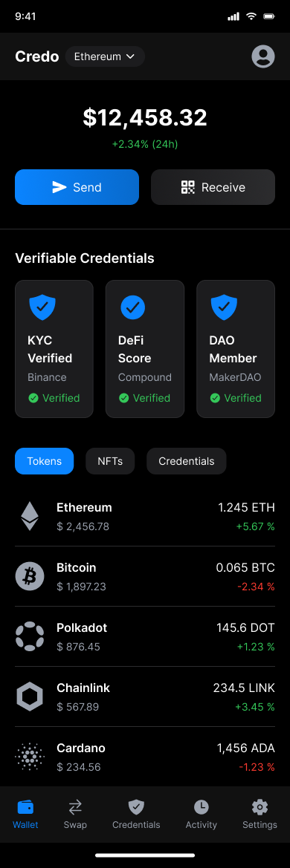Select the Tokens filter pill
The width and height of the screenshot is (290, 868).
45,461
